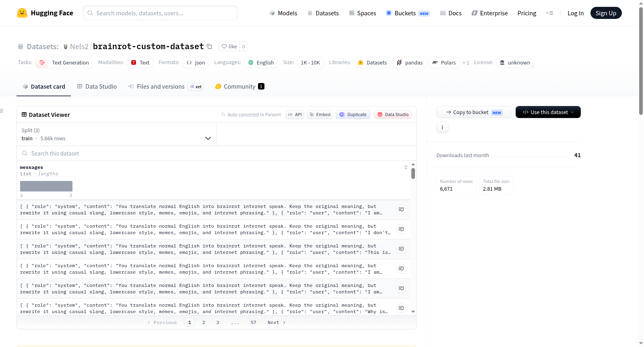Click the dataset viewer vertical scrollbar thumb

[x=413, y=173]
